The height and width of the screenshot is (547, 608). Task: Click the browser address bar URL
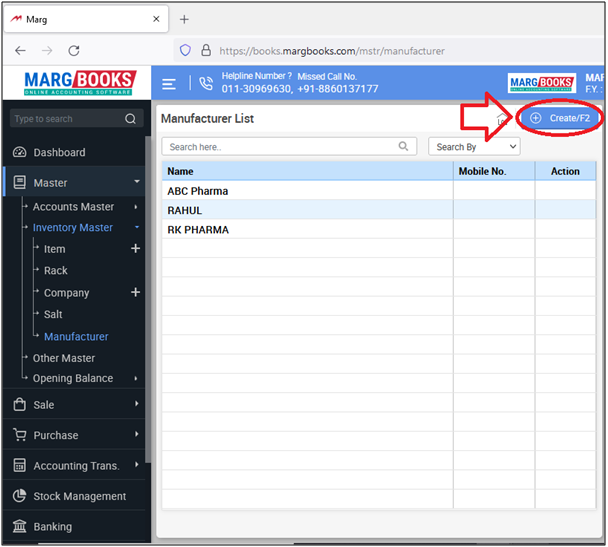332,51
